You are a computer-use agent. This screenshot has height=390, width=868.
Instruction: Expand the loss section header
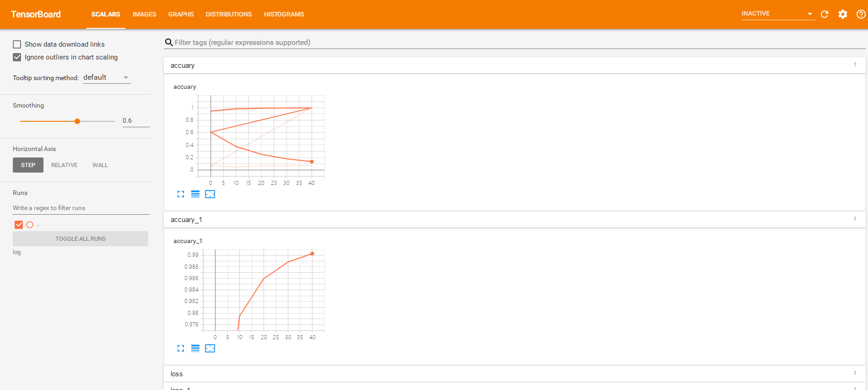pos(177,374)
